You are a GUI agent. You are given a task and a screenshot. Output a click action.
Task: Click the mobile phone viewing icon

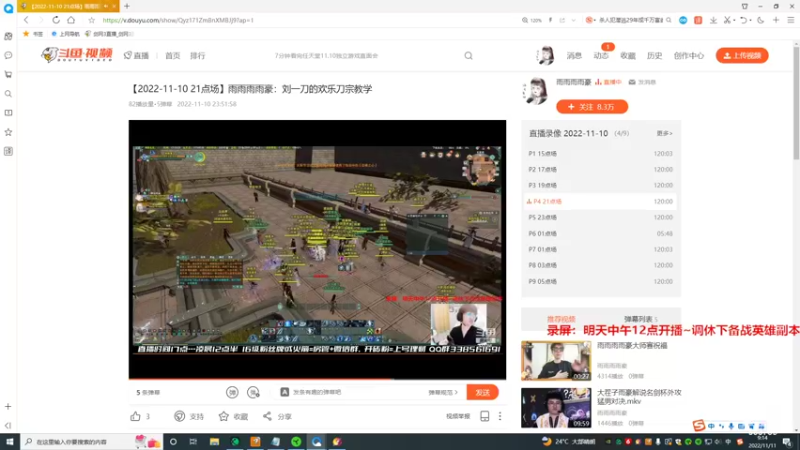tap(485, 416)
